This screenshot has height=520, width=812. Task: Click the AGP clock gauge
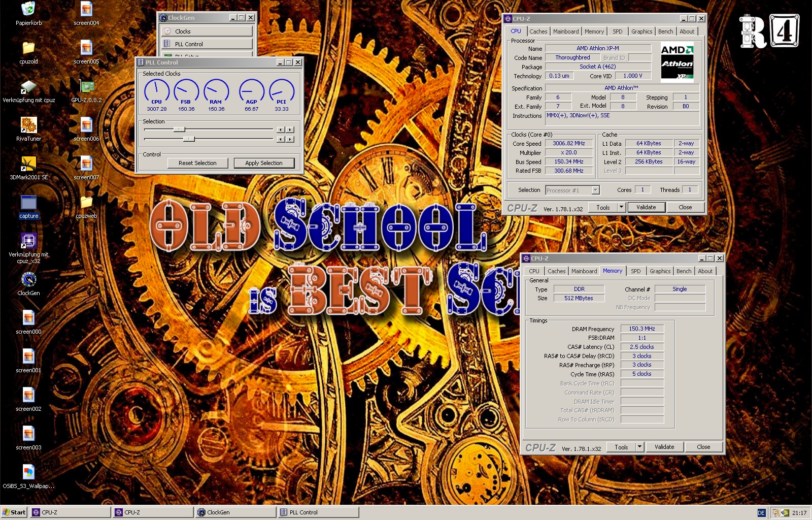coord(251,91)
